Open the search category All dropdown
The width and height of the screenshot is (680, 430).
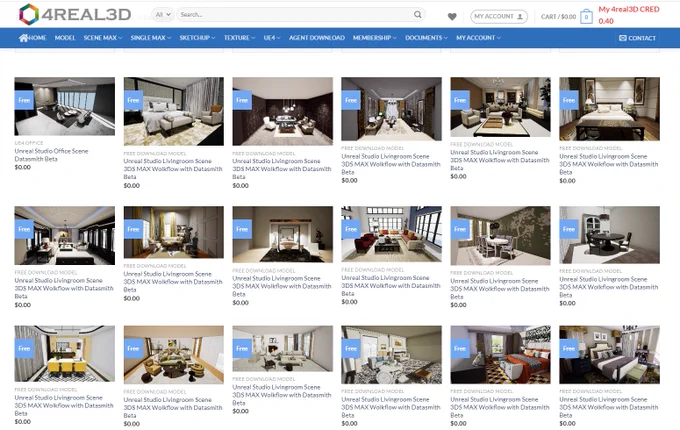(x=163, y=14)
